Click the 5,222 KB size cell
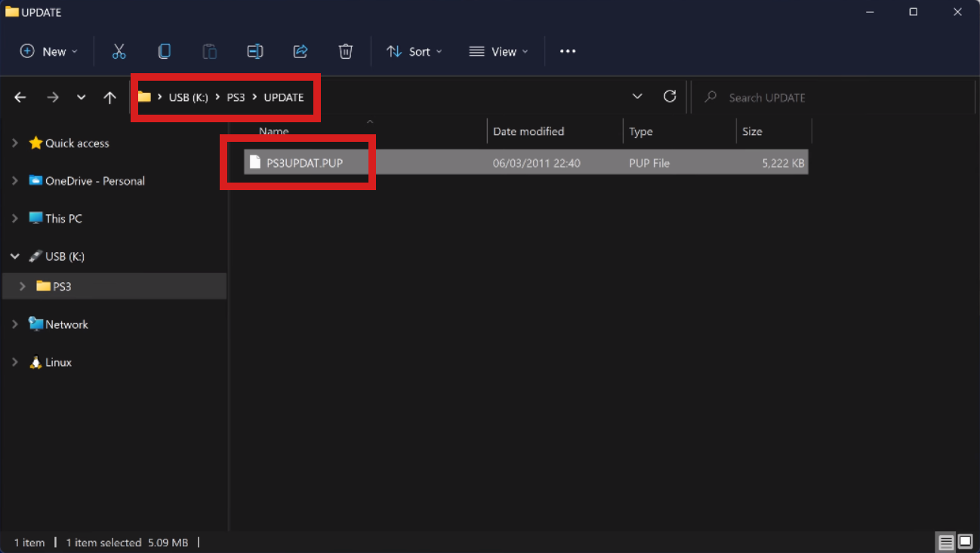 click(783, 163)
